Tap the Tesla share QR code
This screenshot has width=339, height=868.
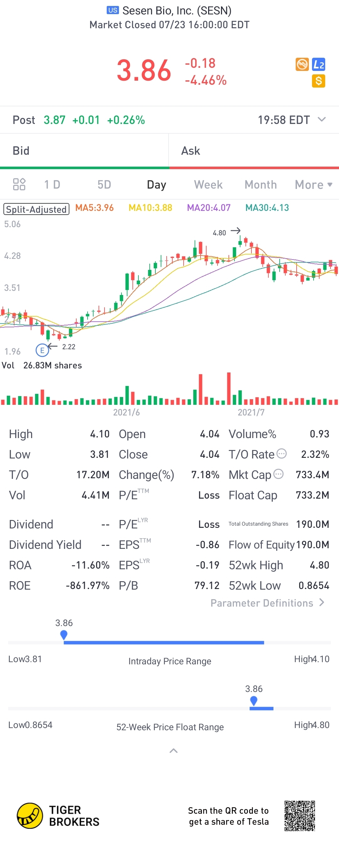click(x=299, y=816)
